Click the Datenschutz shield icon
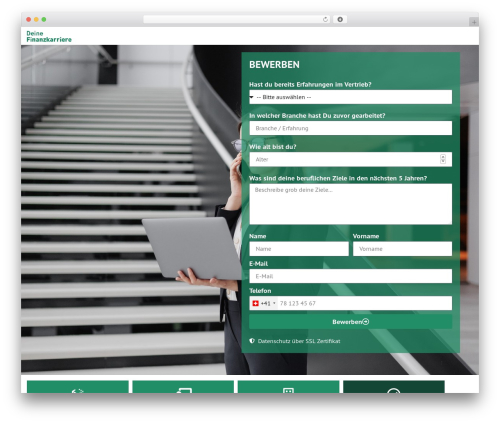500x423 pixels. (252, 341)
